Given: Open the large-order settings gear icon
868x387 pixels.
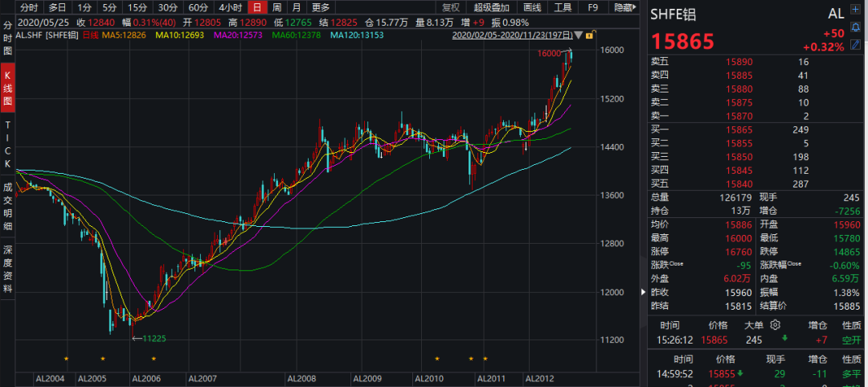Looking at the screenshot, I should [775, 325].
